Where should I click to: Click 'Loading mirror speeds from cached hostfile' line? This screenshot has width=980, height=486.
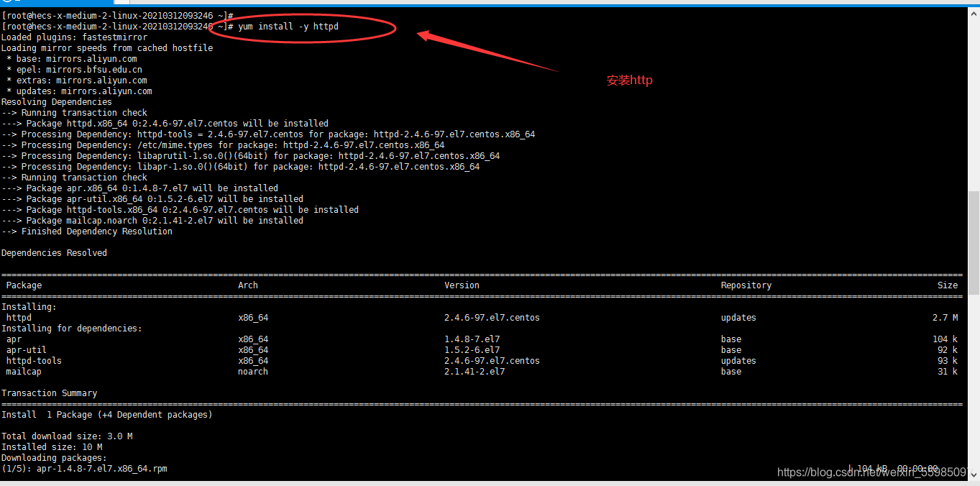click(107, 48)
